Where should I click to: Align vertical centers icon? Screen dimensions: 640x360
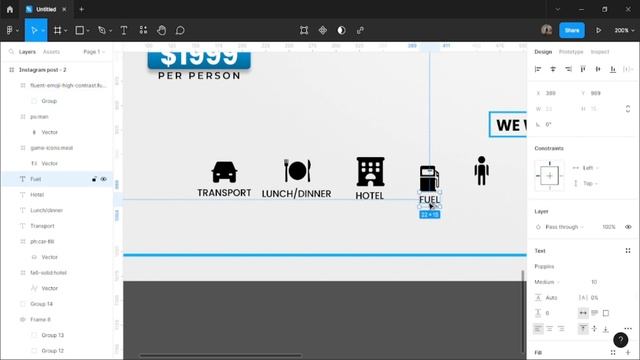coord(598,69)
